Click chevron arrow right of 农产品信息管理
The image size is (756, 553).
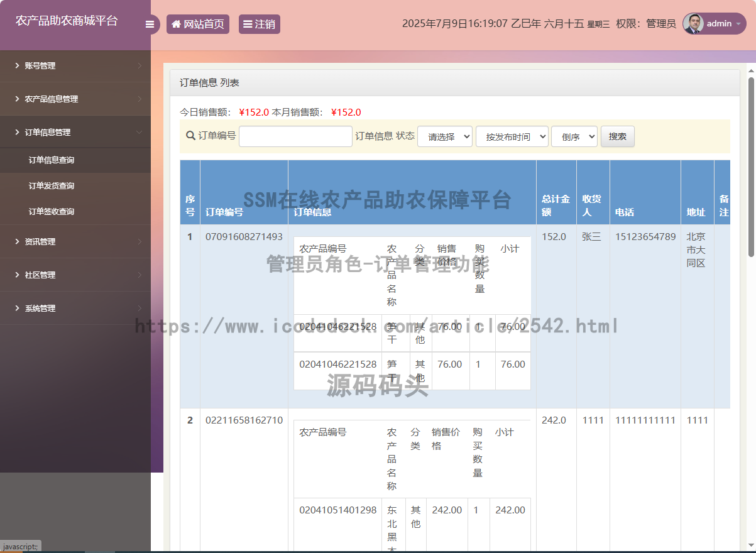coord(140,99)
